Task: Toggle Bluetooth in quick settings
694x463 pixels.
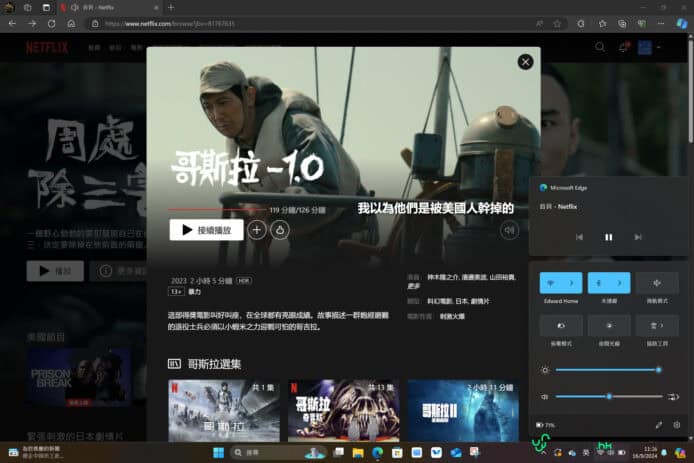Action: [598, 282]
